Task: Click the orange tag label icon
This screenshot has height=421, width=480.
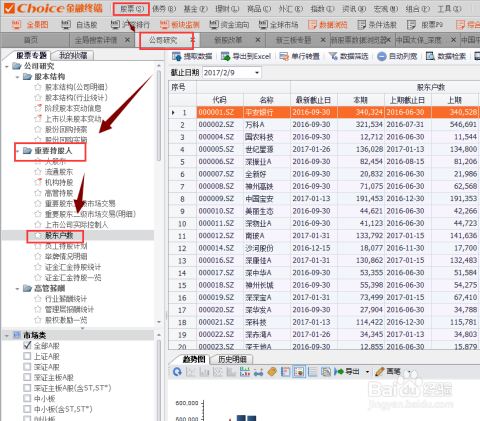Action: [272, 372]
